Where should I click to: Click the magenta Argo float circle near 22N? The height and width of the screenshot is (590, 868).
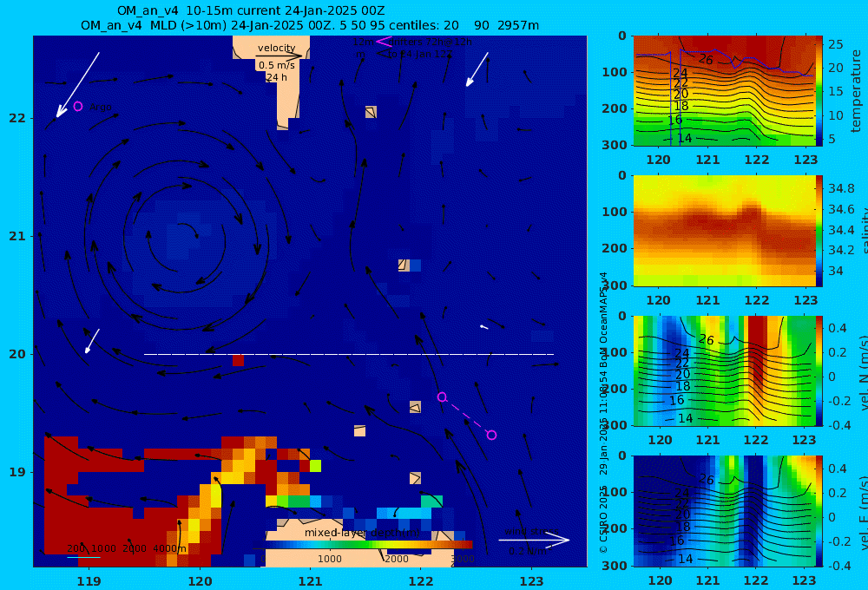click(78, 106)
